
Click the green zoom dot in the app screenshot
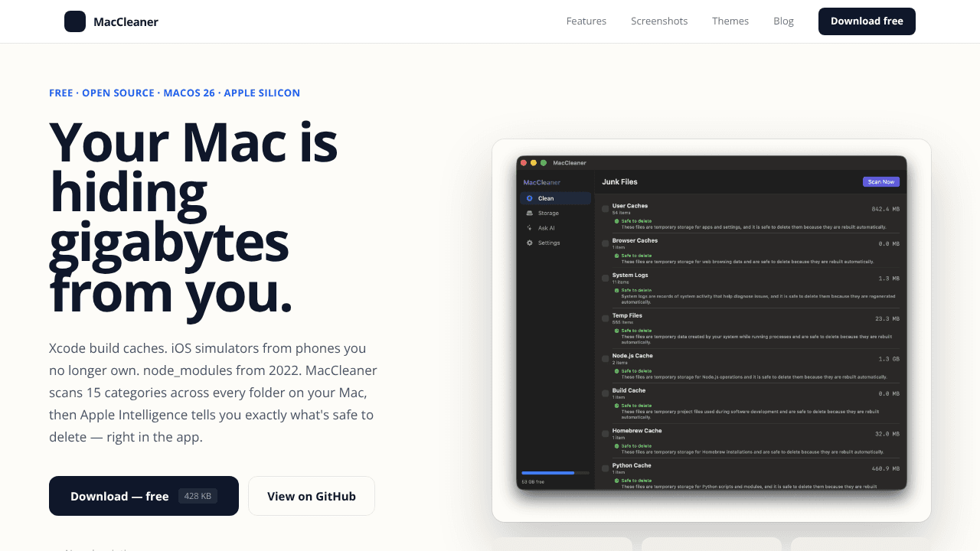click(x=544, y=163)
